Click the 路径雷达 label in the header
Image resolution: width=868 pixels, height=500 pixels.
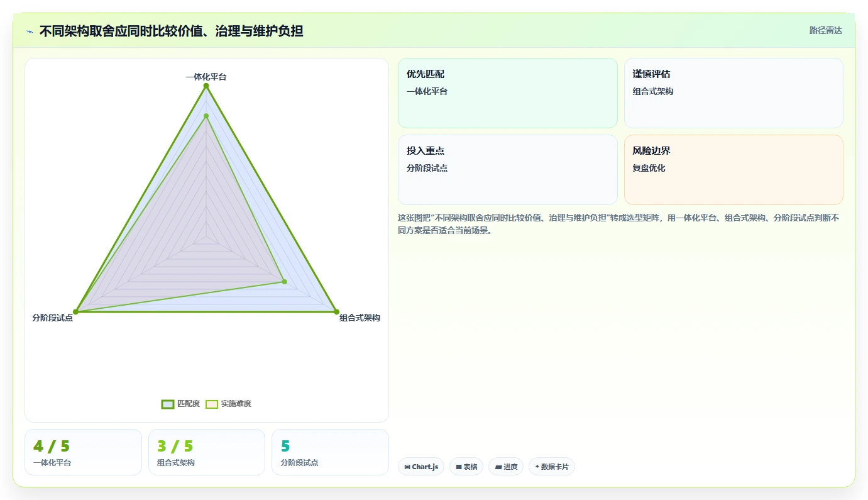[825, 30]
